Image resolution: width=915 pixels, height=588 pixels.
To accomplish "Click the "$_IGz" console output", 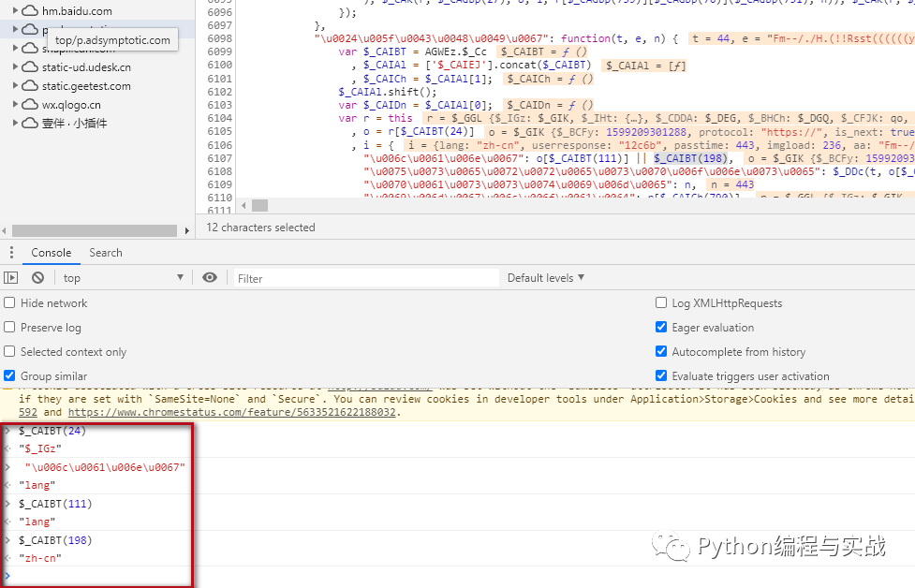I will [40, 448].
